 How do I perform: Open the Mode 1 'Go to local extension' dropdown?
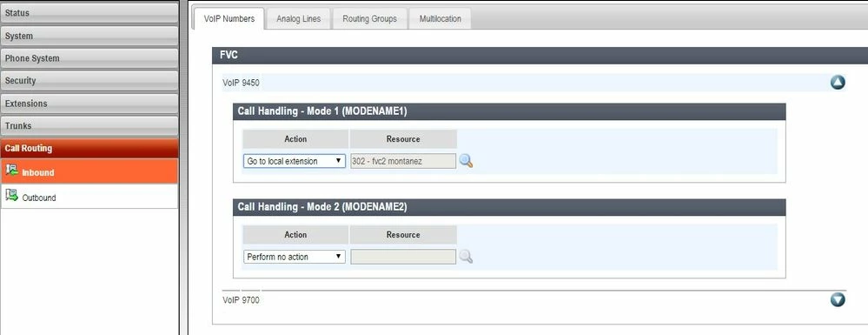click(x=294, y=161)
